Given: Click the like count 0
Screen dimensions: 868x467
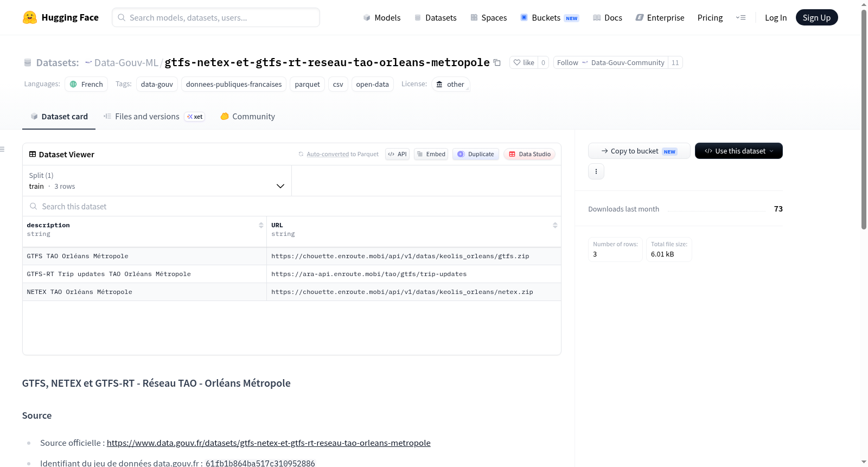Looking at the screenshot, I should [x=543, y=62].
